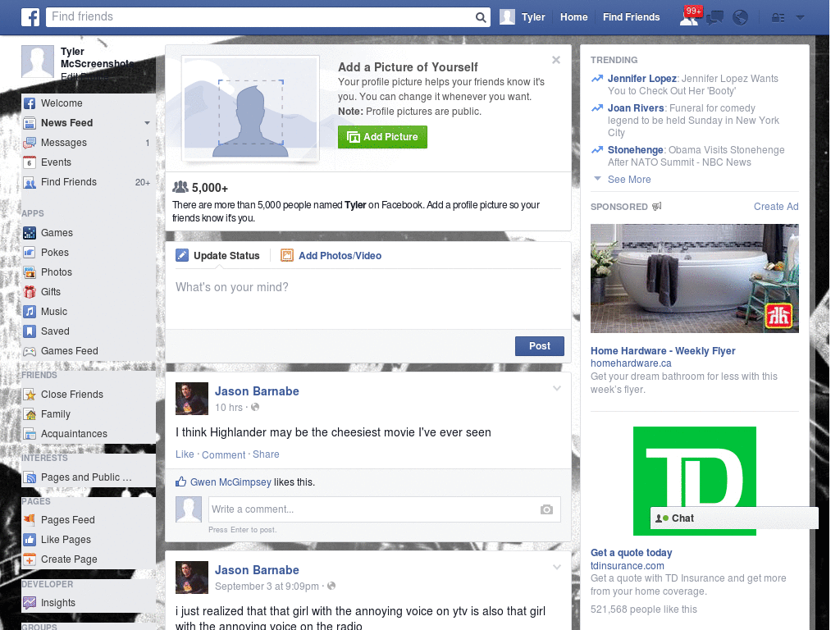This screenshot has height=630, width=840.
Task: Click the profile picture placeholder image
Action: (251, 109)
